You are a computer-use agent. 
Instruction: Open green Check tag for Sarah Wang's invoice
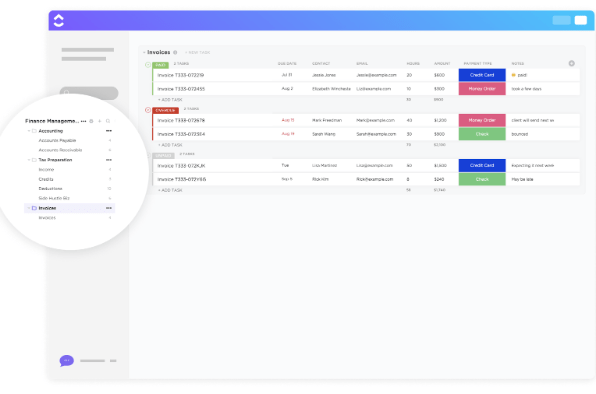[482, 134]
